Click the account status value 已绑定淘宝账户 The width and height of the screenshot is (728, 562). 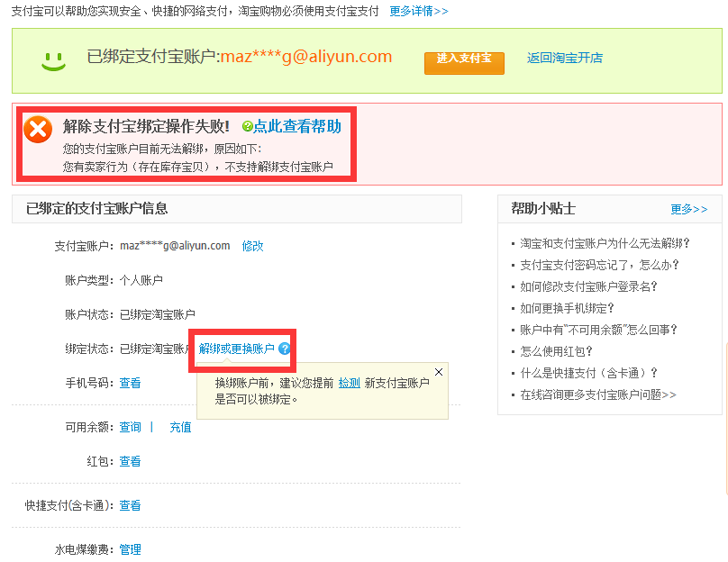pos(158,314)
